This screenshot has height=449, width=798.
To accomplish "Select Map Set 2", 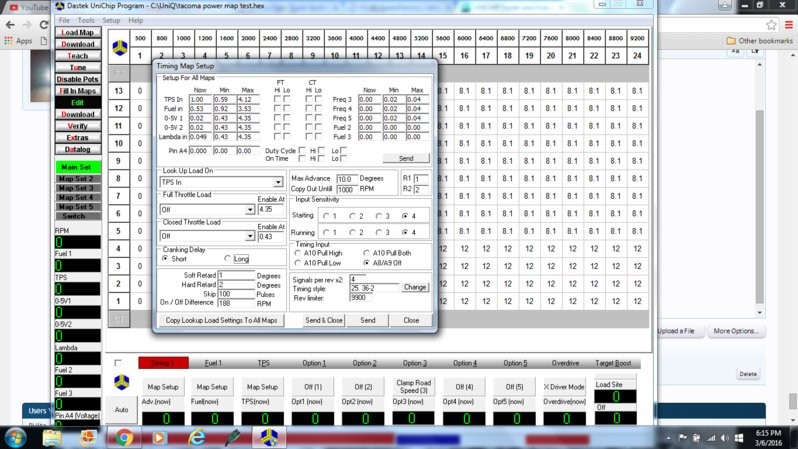I will tap(76, 179).
